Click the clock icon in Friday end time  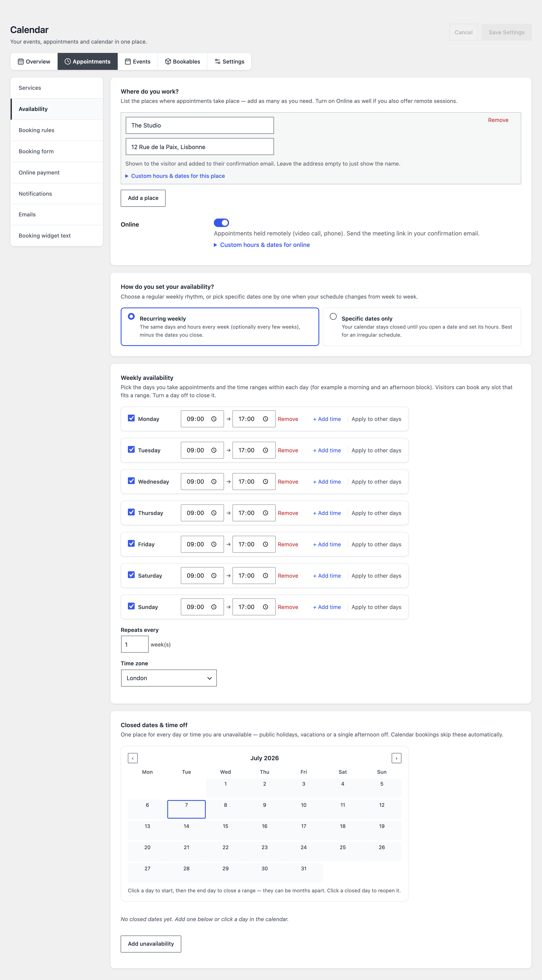tap(265, 544)
